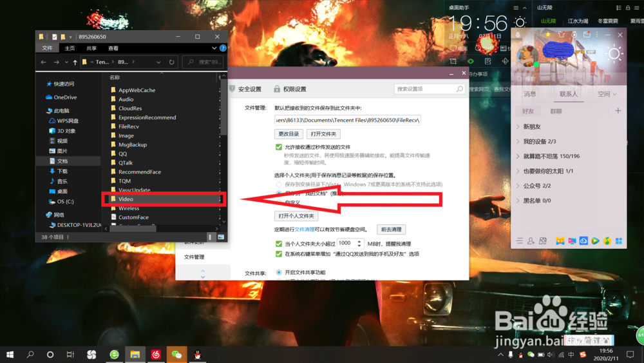Click the Explorer refresh icon
644x363 pixels.
click(172, 62)
